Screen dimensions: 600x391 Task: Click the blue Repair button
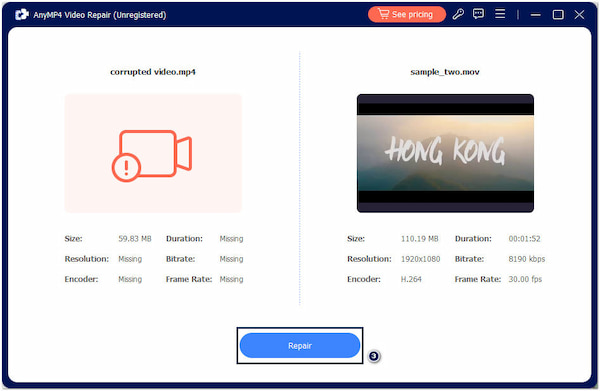(x=300, y=345)
